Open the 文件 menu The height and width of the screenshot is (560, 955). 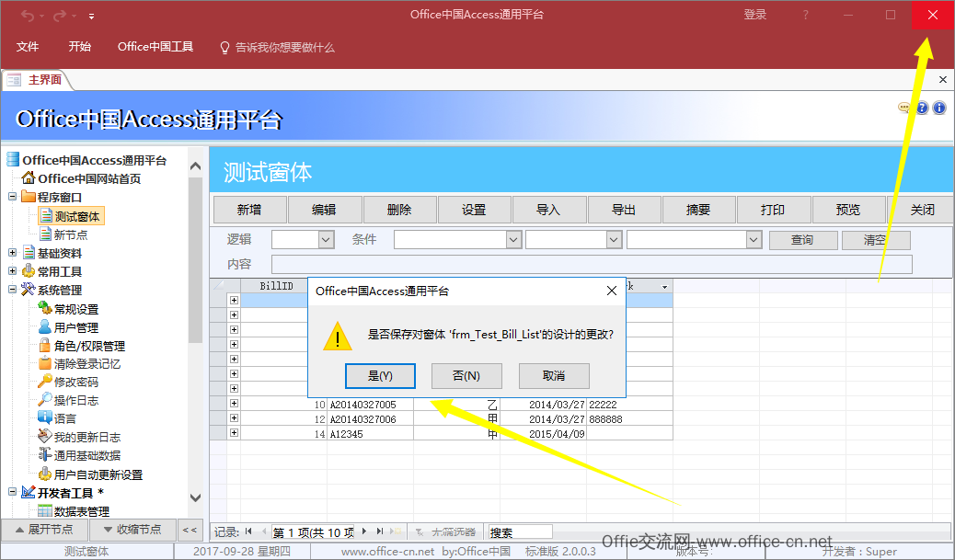28,47
